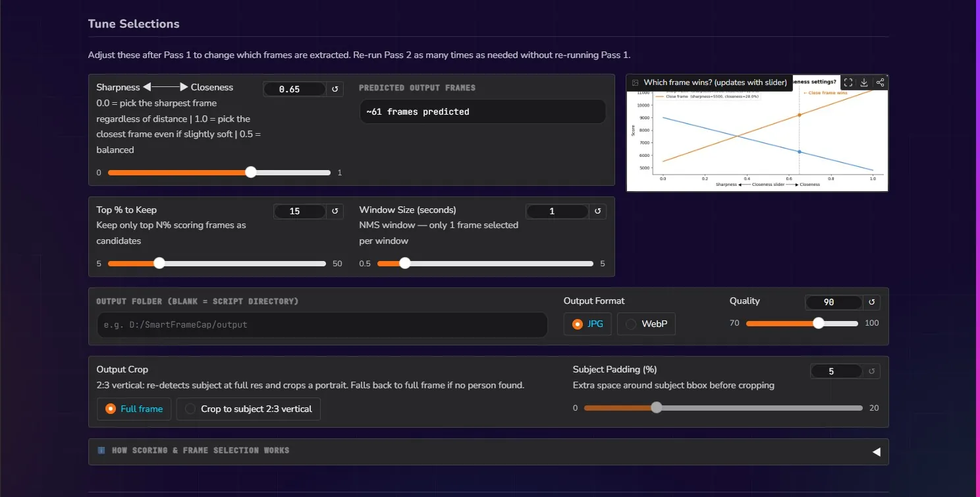The width and height of the screenshot is (980, 497).
Task: Click the "Output Format" label
Action: click(593, 301)
